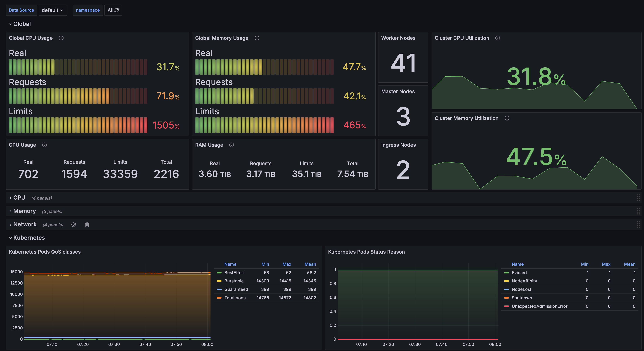Delete Network row with trash icon

point(87,225)
